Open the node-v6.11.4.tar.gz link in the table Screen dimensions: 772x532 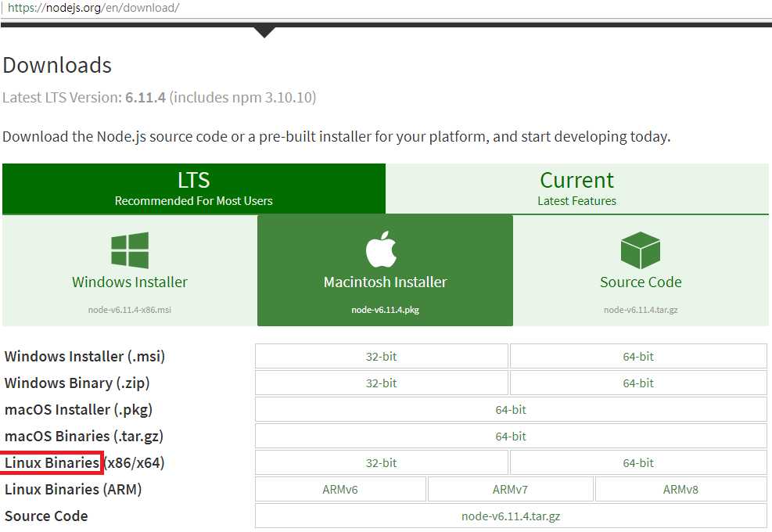[x=511, y=516]
